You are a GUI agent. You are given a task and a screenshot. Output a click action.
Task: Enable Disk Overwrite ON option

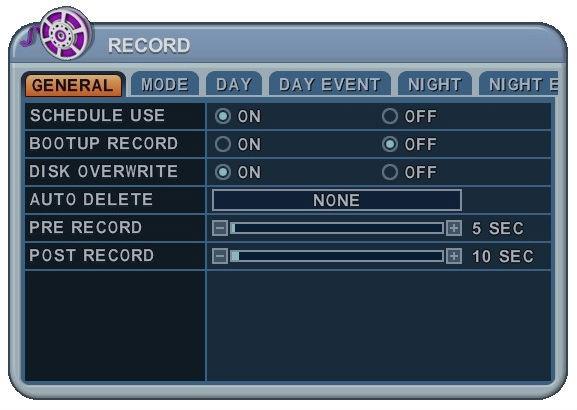coord(223,172)
